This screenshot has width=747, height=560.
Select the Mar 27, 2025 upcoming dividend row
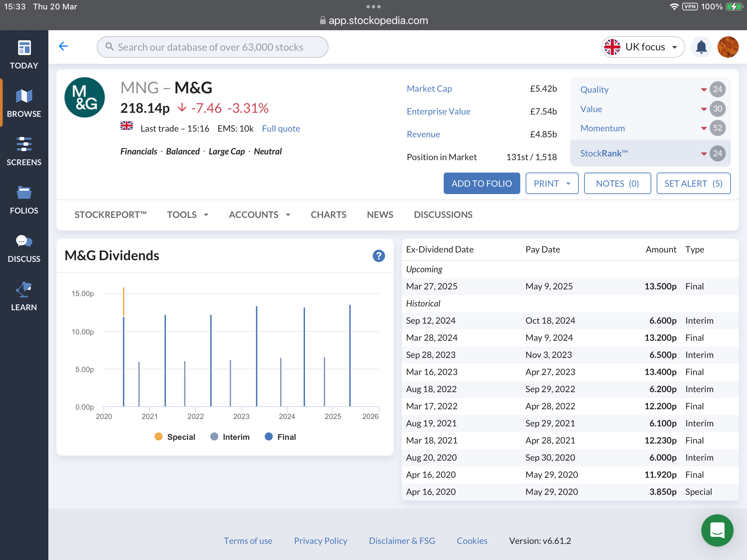click(570, 286)
